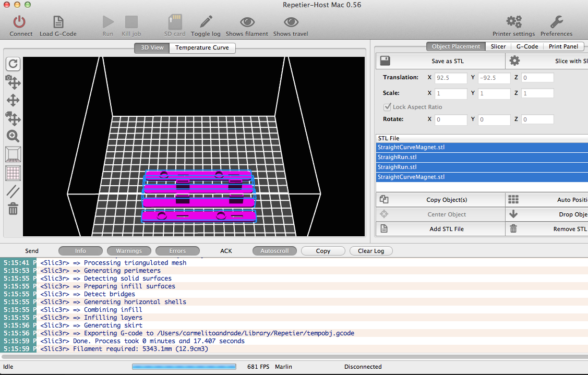Toggle the Autoscroll log option
This screenshot has width=588, height=375.
(274, 251)
